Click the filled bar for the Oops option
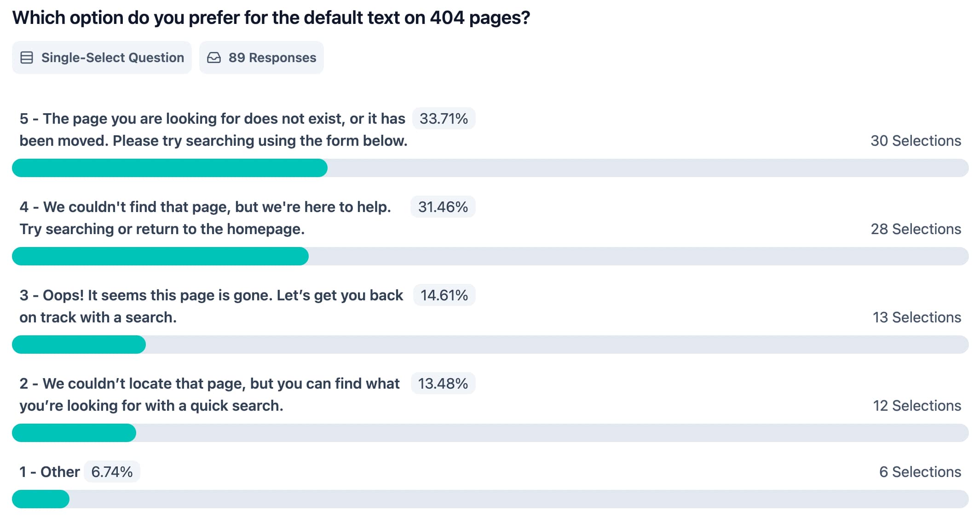The image size is (980, 517). coord(79,345)
